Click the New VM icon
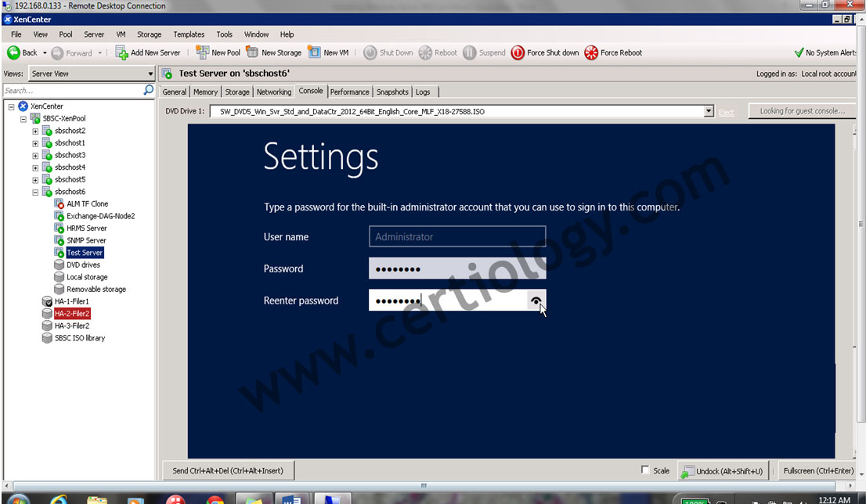This screenshot has height=504, width=866. 314,52
